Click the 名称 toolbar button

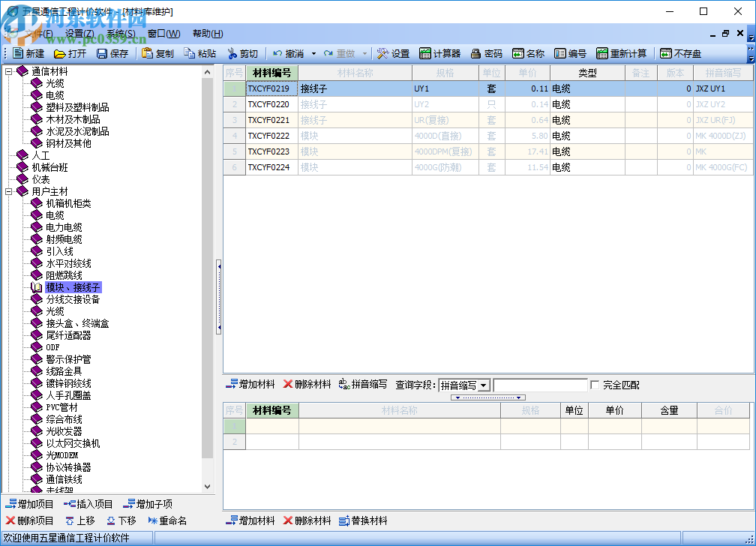pyautogui.click(x=529, y=53)
